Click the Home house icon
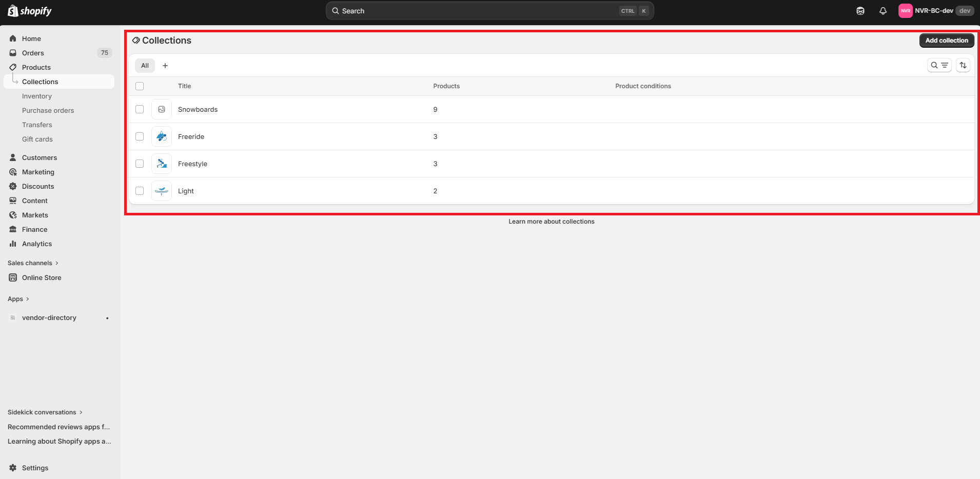 tap(13, 38)
